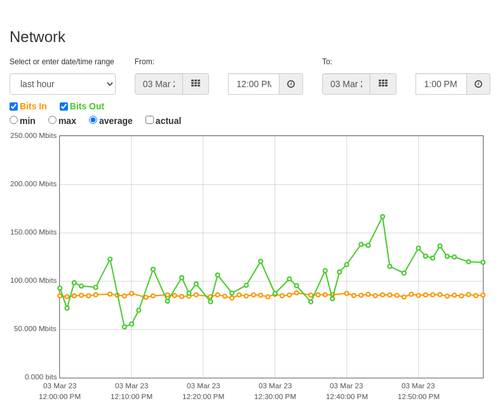The width and height of the screenshot is (500, 403).
Task: Click the 'From:' label
Action: tap(144, 62)
